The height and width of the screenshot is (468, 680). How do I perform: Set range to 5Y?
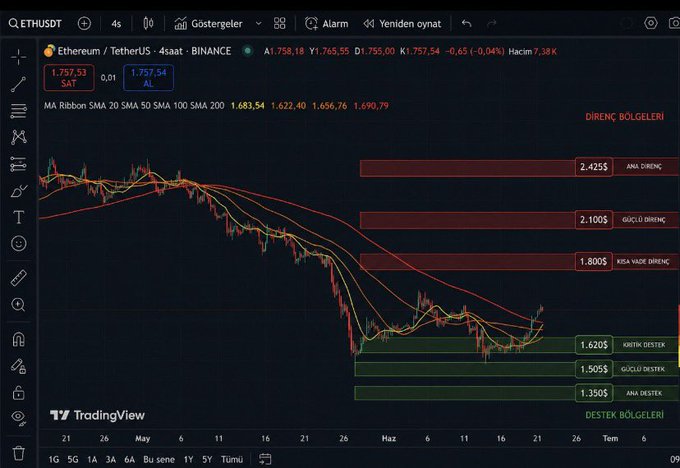pyautogui.click(x=207, y=459)
